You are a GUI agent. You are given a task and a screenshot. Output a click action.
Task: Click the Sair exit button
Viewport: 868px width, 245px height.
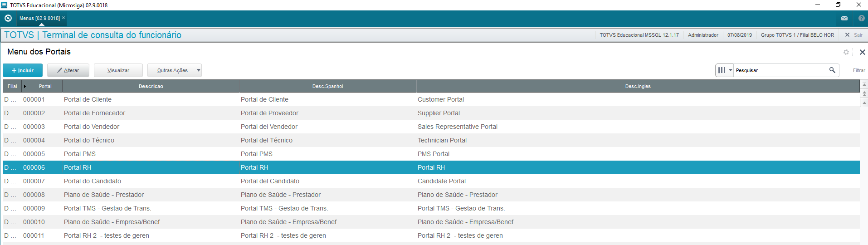854,35
